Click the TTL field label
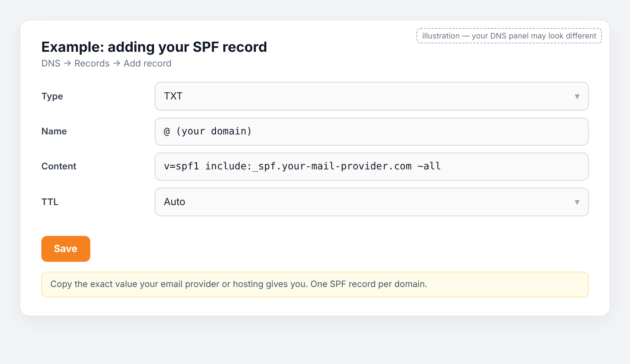This screenshot has height=364, width=630. [50, 202]
